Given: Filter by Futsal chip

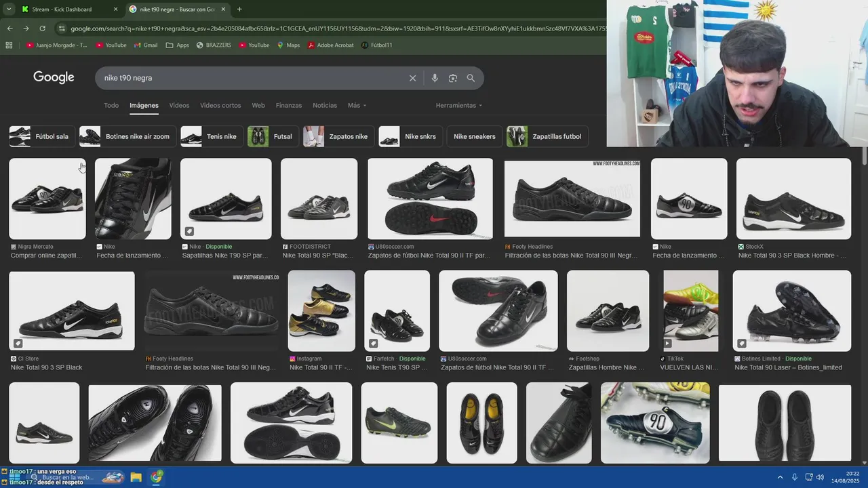Looking at the screenshot, I should [x=273, y=136].
